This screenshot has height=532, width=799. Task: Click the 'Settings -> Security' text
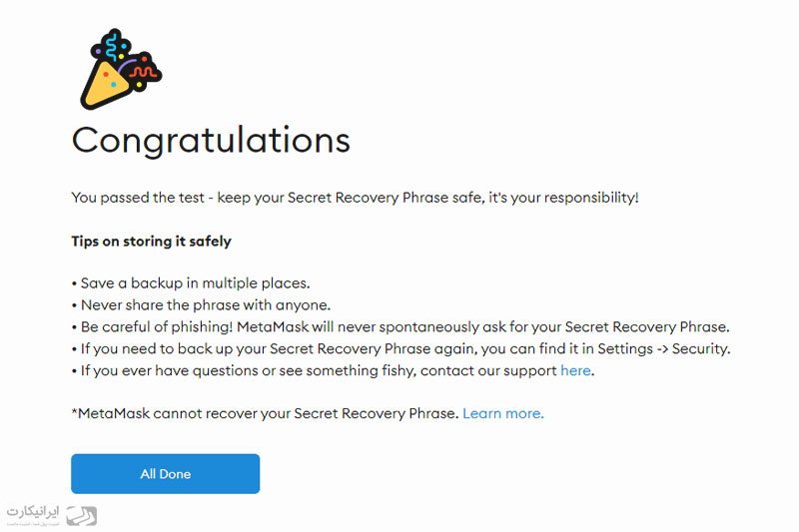click(663, 348)
